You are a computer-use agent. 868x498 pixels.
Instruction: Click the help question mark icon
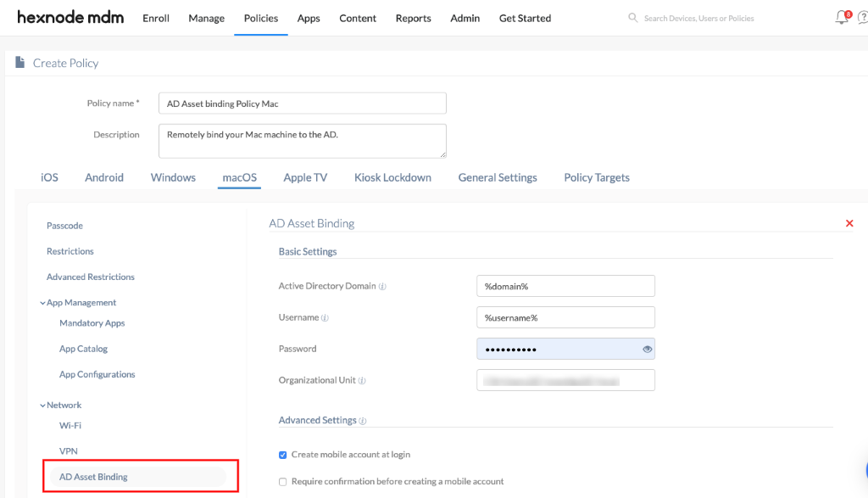pos(862,19)
